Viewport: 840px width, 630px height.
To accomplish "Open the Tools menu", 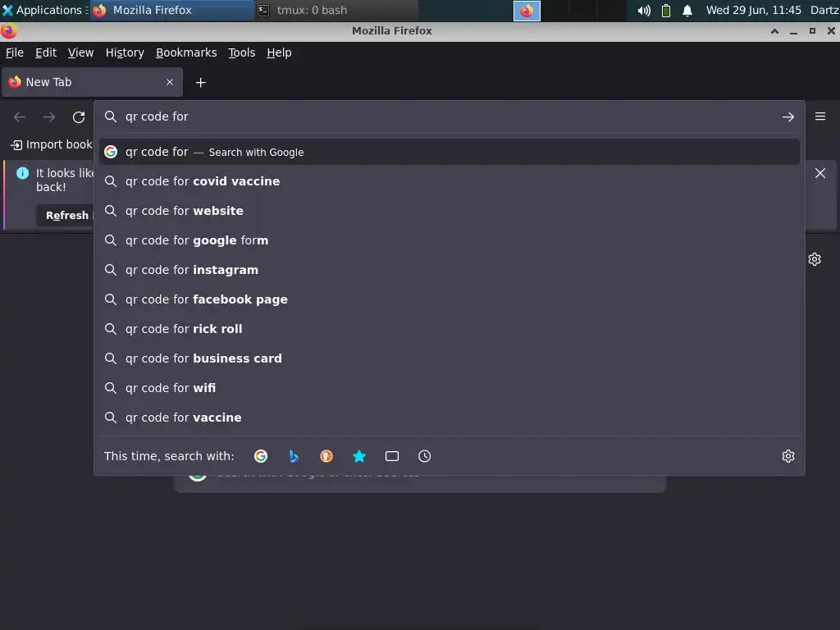I will [242, 52].
